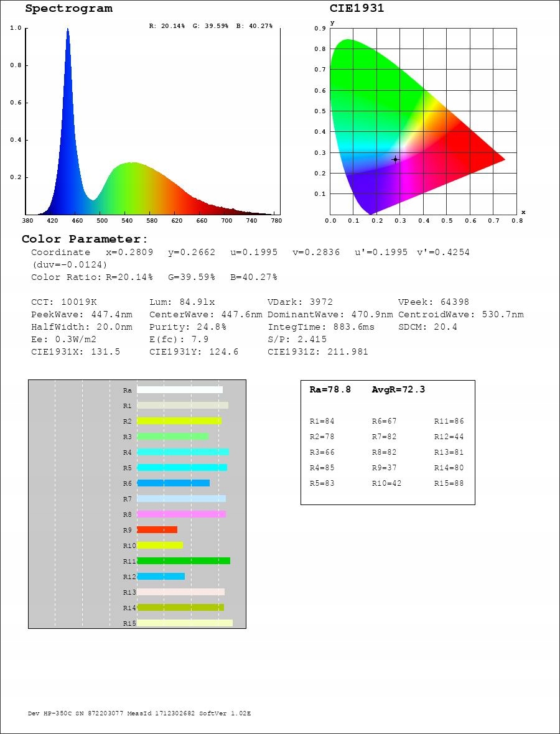
Task: Click Color Ratio R=20.14% text
Action: click(x=92, y=277)
